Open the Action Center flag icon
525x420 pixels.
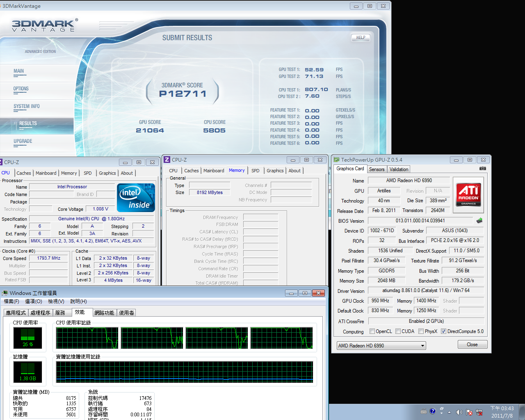(469, 412)
